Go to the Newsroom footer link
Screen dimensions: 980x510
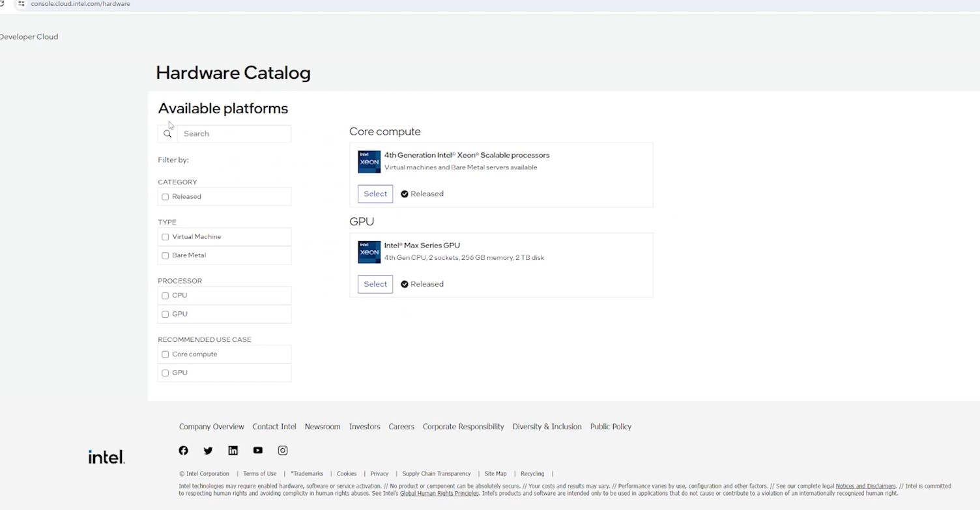coord(323,427)
